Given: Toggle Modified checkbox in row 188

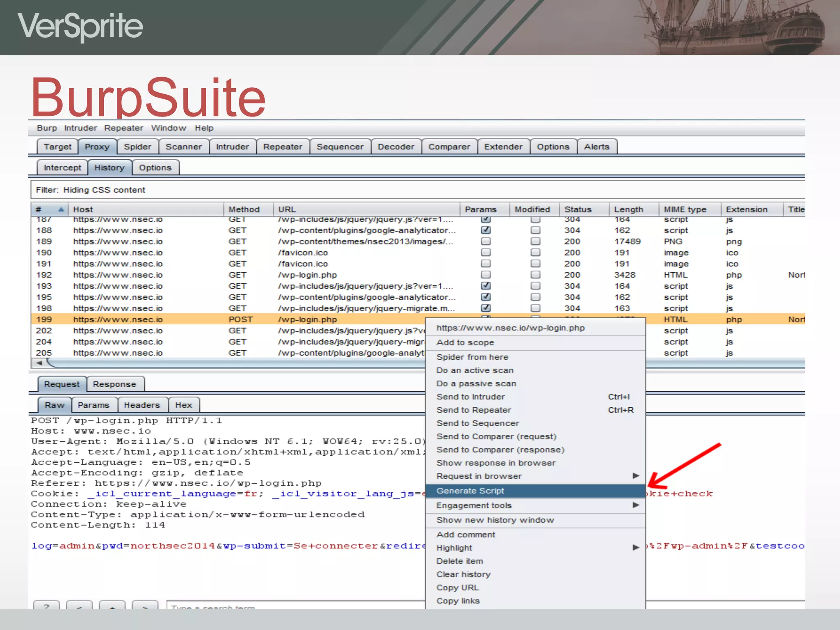Looking at the screenshot, I should tap(535, 230).
